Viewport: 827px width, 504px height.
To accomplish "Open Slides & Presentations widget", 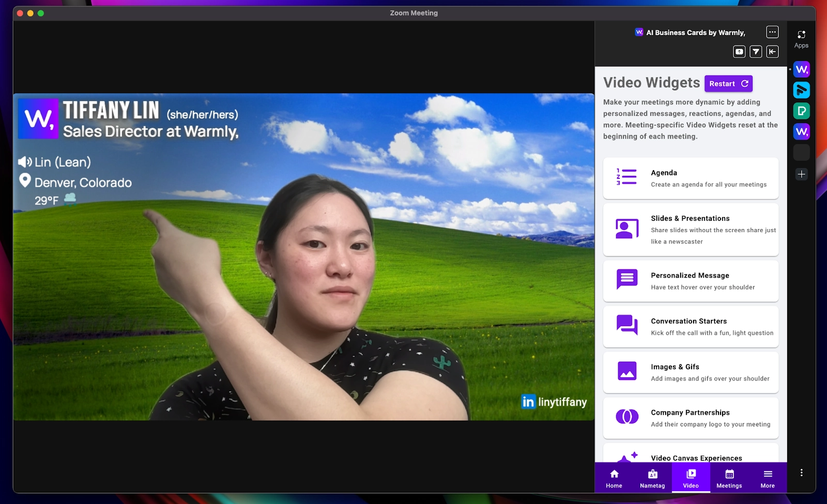I will tap(691, 230).
